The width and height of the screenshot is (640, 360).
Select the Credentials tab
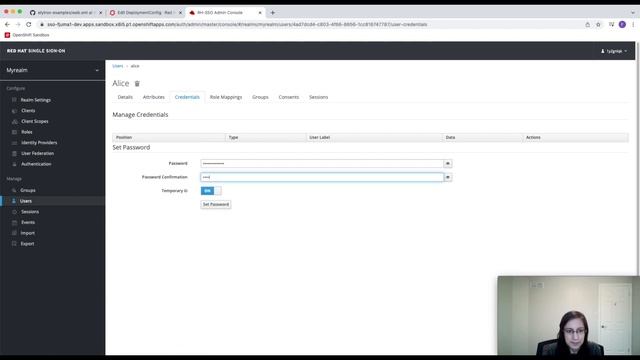click(x=187, y=97)
